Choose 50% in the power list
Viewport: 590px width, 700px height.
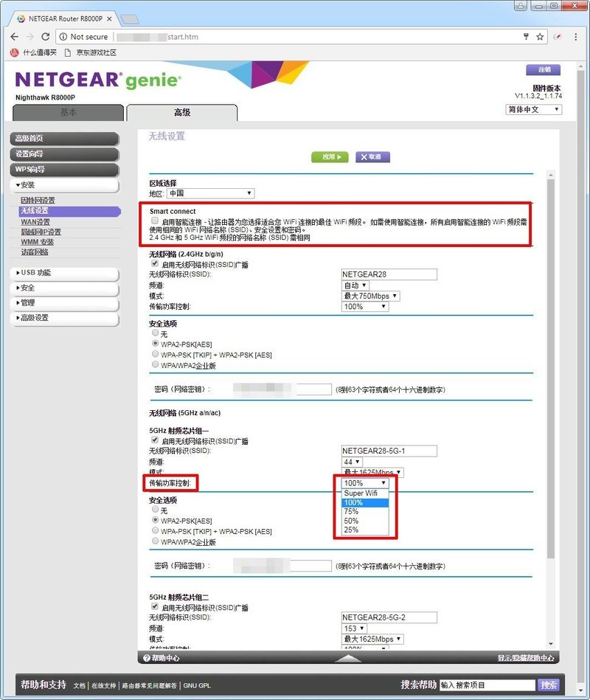coord(366,521)
